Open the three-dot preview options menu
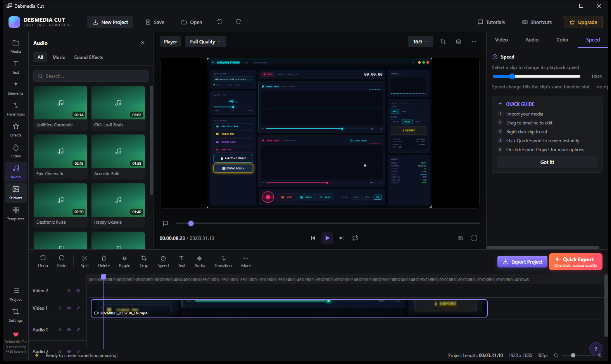The image size is (611, 364). coord(474,41)
